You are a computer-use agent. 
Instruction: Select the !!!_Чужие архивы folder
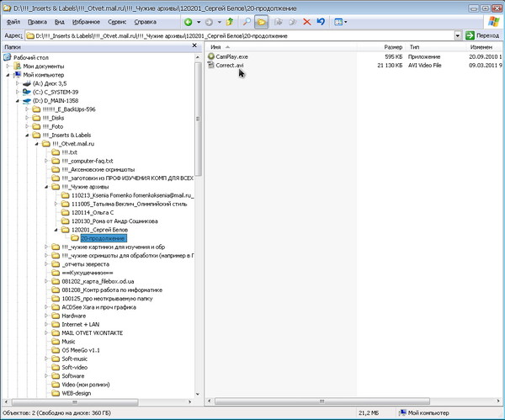click(x=85, y=187)
